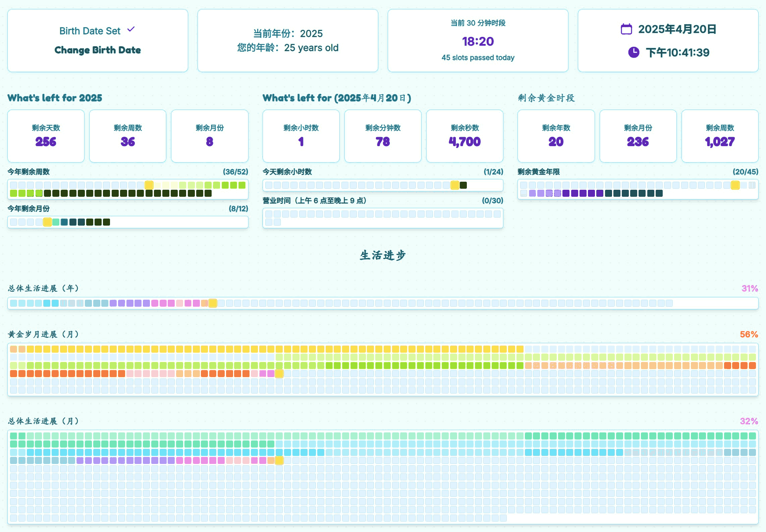Select the 剩余周数 36 card

click(128, 136)
